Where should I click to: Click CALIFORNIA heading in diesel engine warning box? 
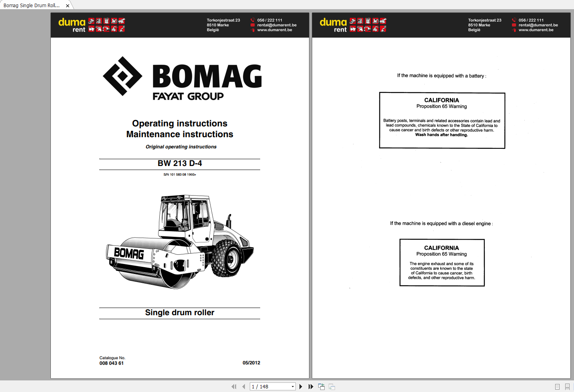click(442, 248)
